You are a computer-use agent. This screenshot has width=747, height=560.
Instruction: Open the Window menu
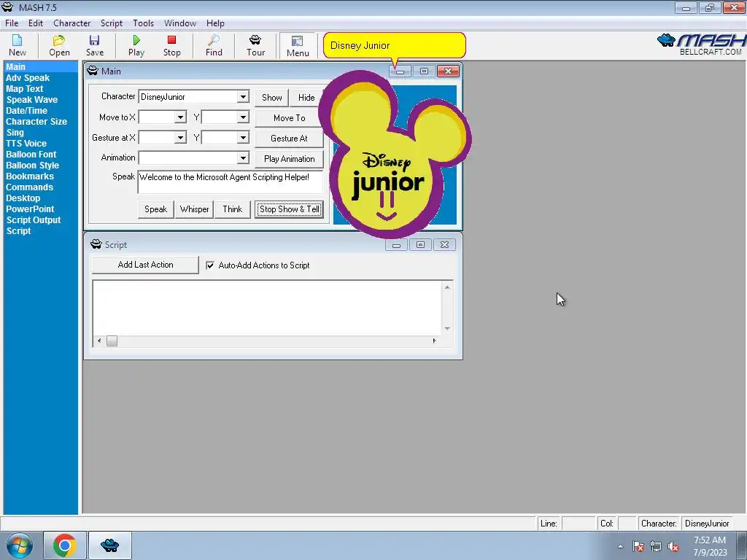pyautogui.click(x=180, y=23)
